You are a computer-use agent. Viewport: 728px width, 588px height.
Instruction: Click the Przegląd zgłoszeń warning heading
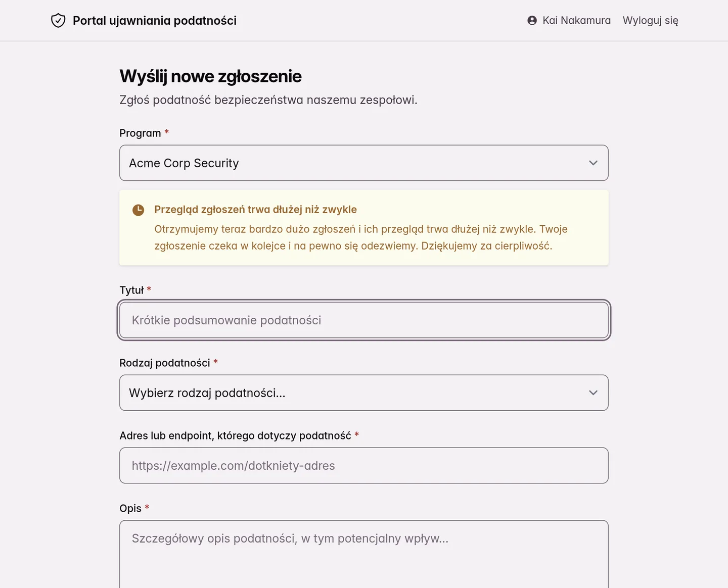(x=255, y=210)
